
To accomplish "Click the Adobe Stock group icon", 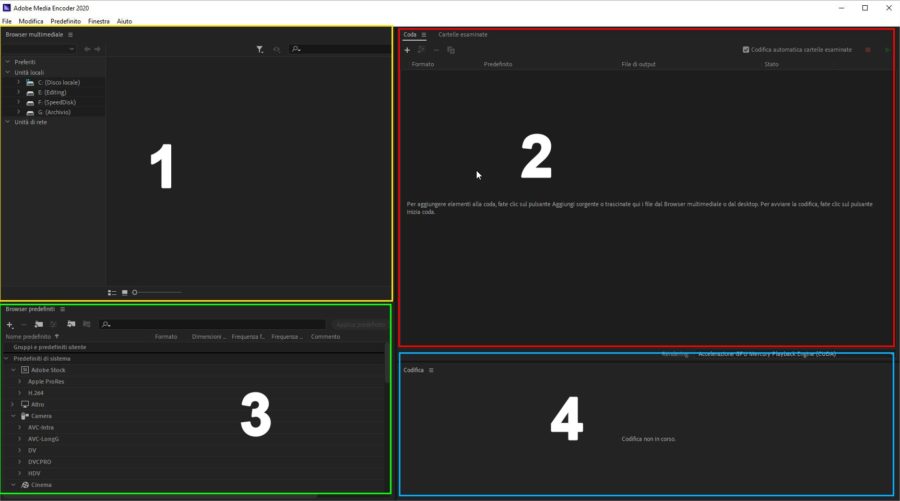I will coord(25,370).
